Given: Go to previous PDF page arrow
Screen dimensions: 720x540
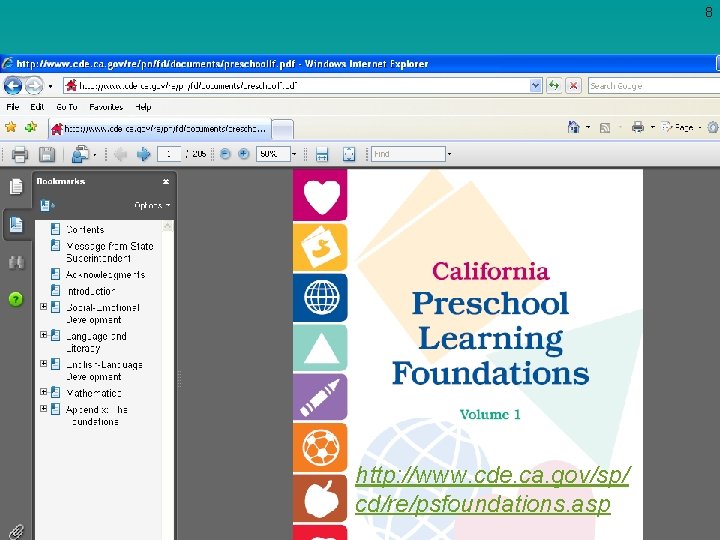Looking at the screenshot, I should (121, 154).
